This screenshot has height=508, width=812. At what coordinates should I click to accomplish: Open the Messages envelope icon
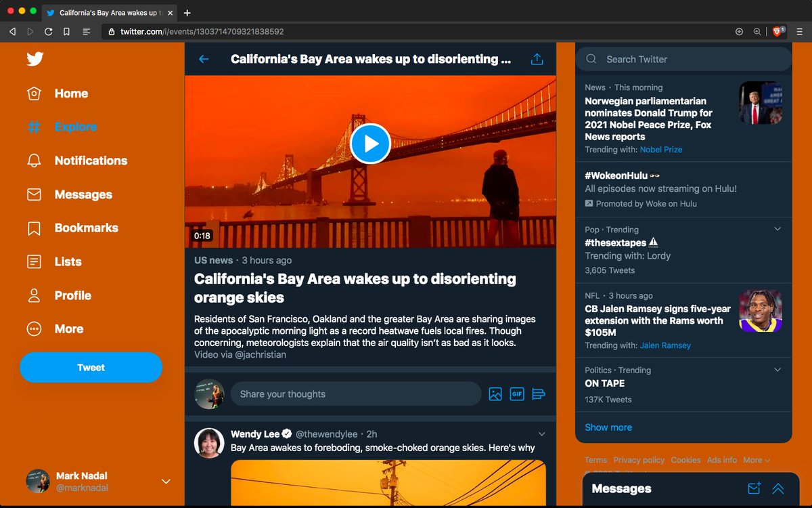click(34, 194)
